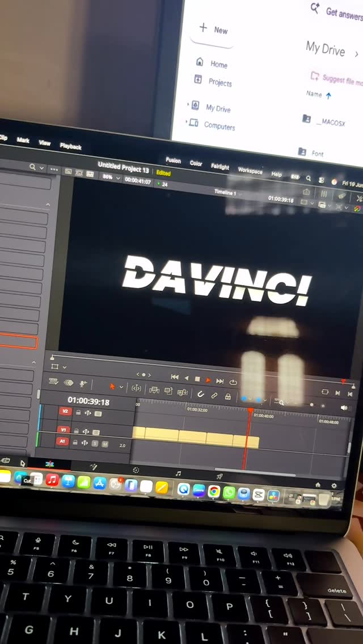Lock the V2 video track
363x644 pixels.
click(x=78, y=412)
